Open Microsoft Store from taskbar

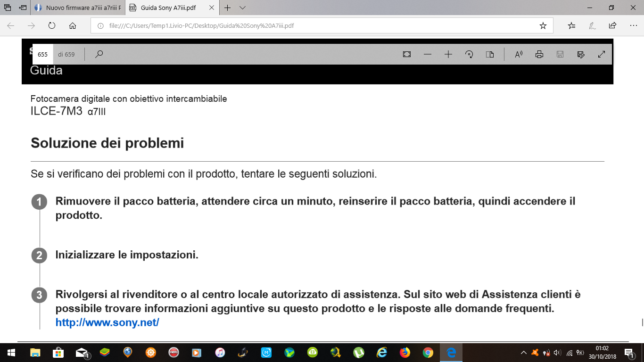click(x=58, y=352)
